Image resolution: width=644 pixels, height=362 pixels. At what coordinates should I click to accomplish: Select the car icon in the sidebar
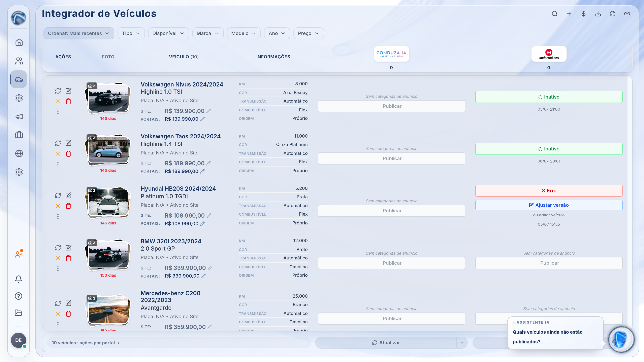(x=19, y=79)
